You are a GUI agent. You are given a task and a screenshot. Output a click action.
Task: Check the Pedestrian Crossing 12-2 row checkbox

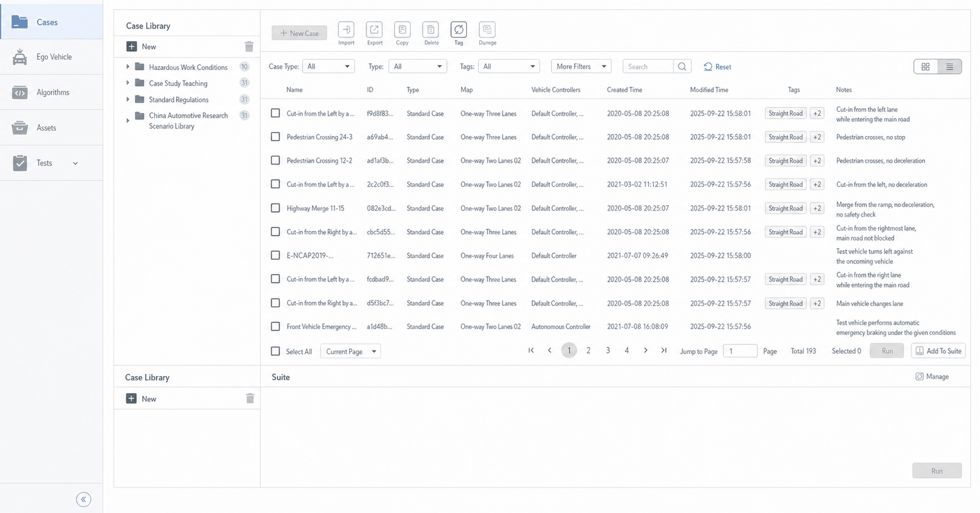coord(275,160)
